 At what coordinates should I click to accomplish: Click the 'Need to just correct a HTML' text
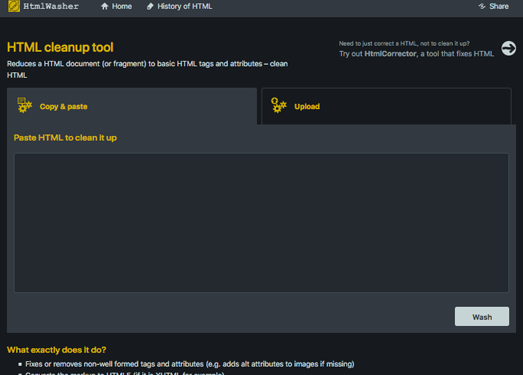pyautogui.click(x=404, y=43)
